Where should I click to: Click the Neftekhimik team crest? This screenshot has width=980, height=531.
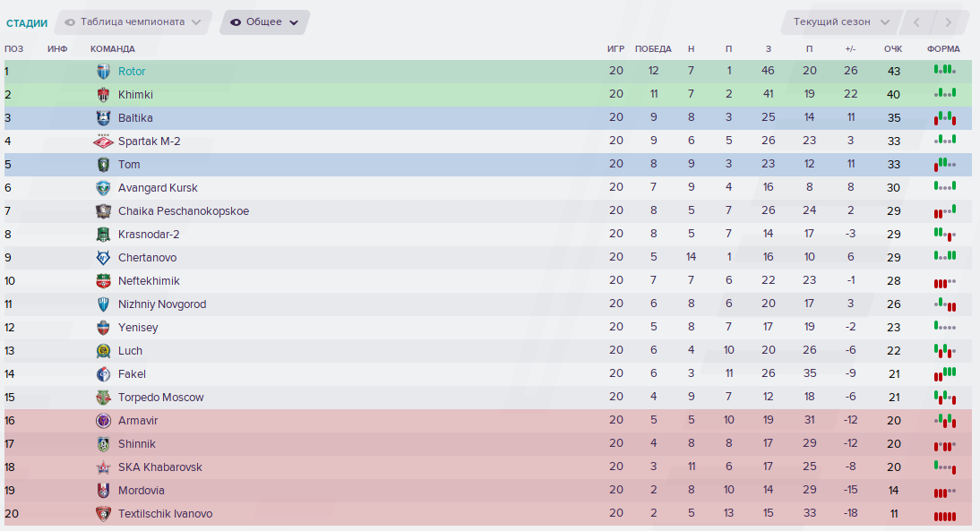coord(103,281)
